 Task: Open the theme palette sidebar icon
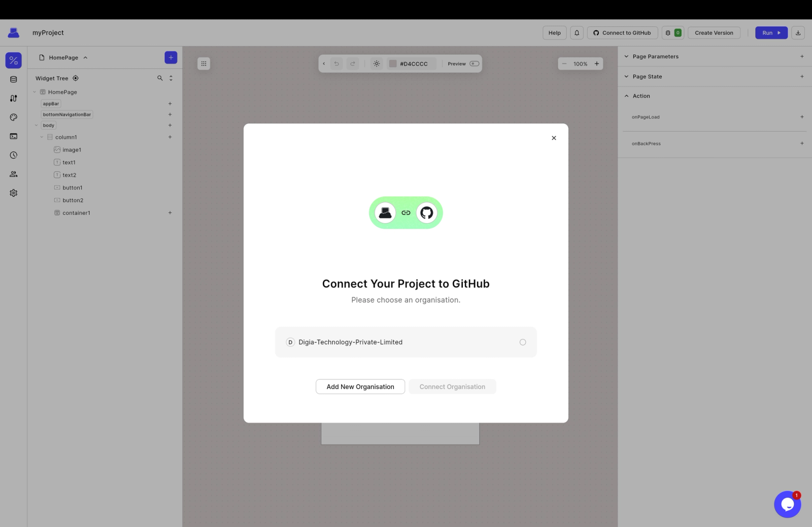point(14,117)
